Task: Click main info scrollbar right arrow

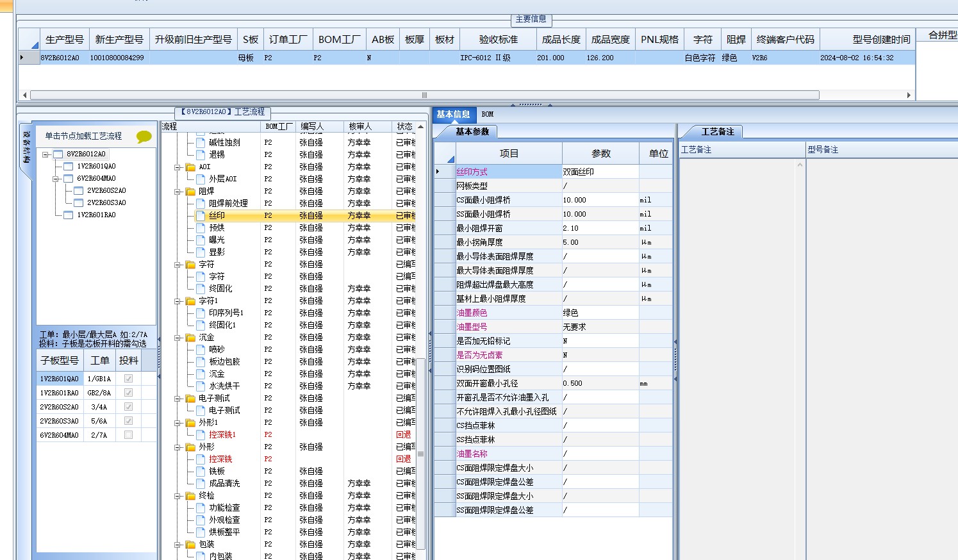Action: coord(909,95)
